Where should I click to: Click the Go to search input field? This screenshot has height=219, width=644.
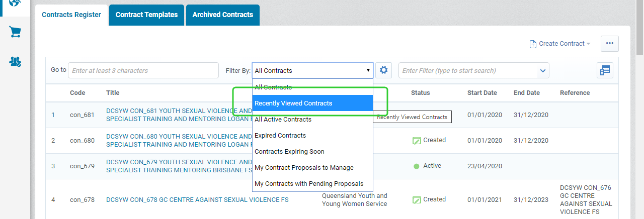point(143,70)
